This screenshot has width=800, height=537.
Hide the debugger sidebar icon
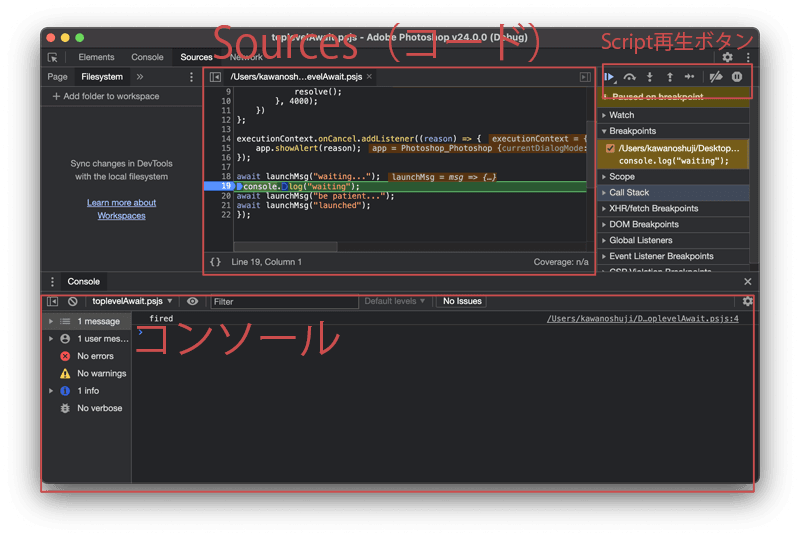tap(585, 77)
